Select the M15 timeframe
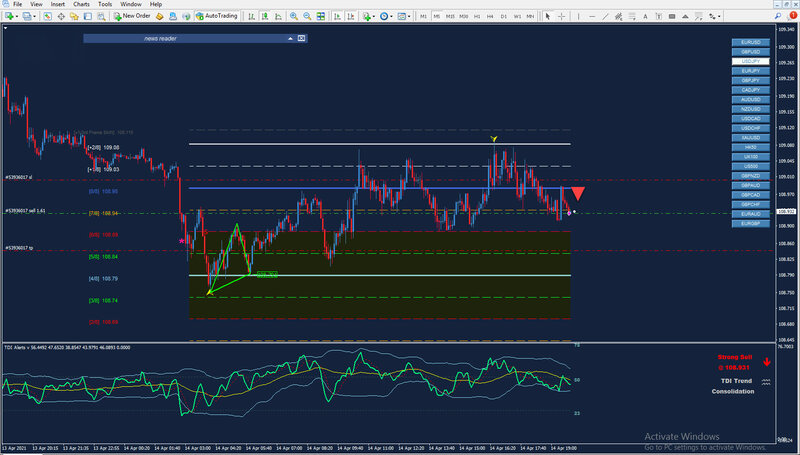Viewport: 800px width, 455px height. 450,16
